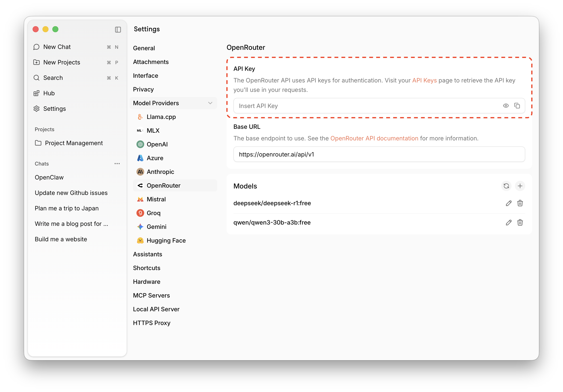Select the Mistral provider icon

[x=140, y=199]
